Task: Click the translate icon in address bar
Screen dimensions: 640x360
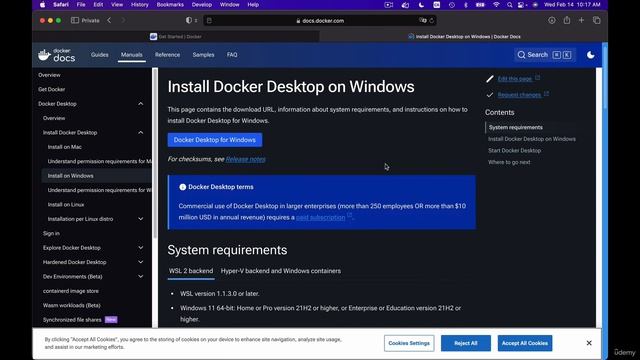Action: click(422, 20)
